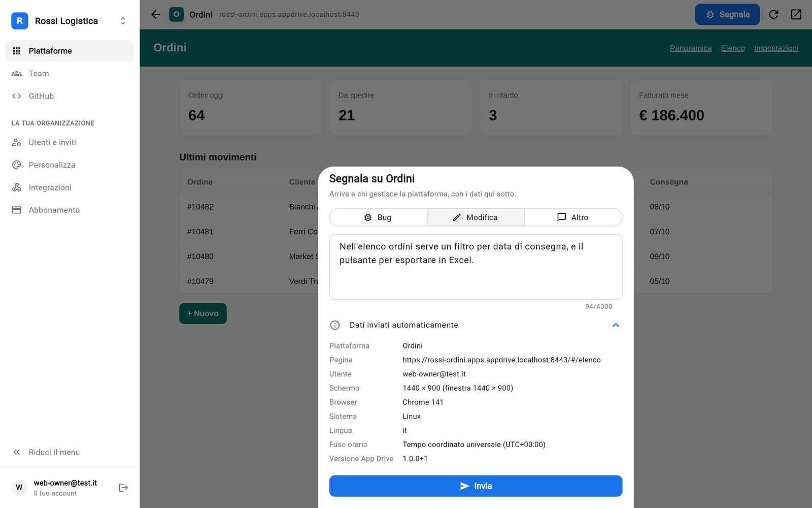Screen dimensions: 812x508
Task: Click the In ritardo card showing 3
Action: tap(551, 108)
